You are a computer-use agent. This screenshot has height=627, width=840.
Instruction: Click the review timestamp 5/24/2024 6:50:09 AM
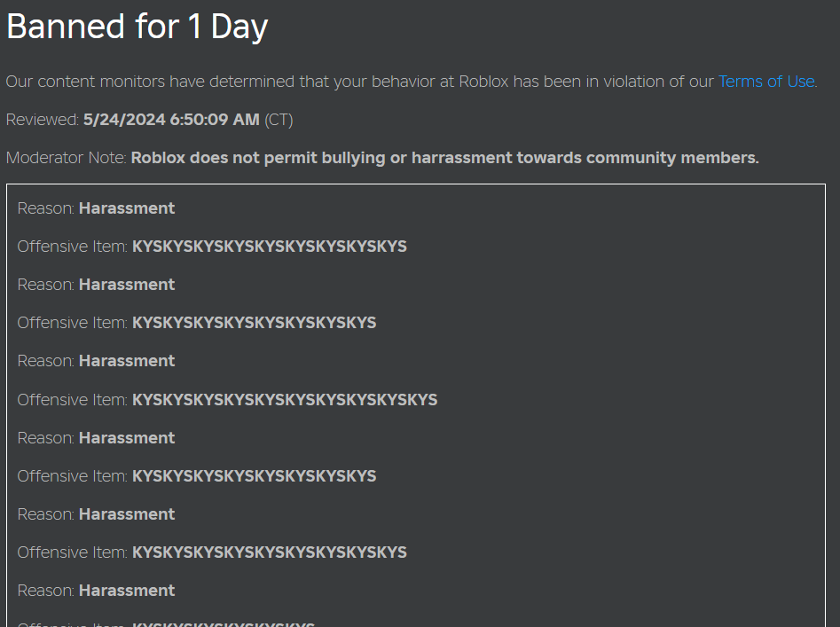pos(171,120)
